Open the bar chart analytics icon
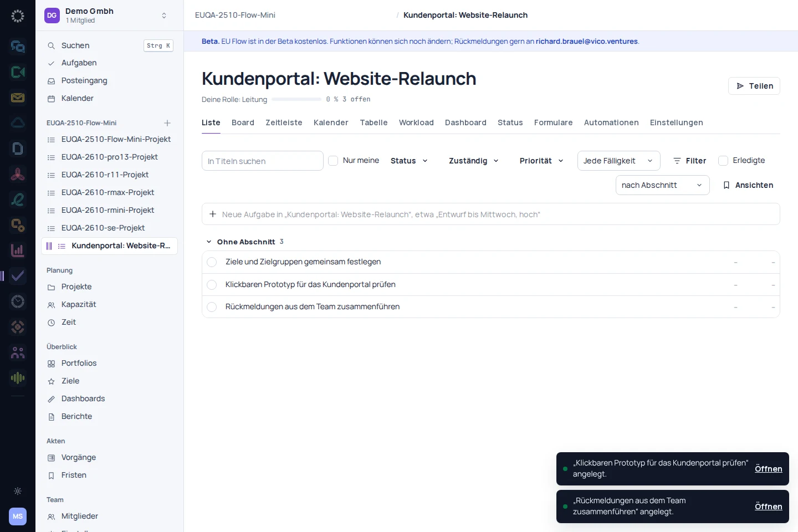The image size is (798, 532). [x=18, y=250]
